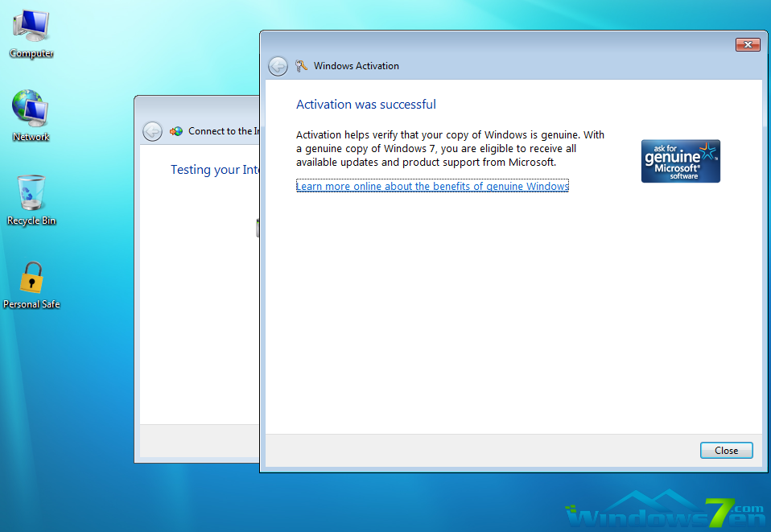
Task: Click the genuine Microsoft software badge
Action: click(x=680, y=161)
